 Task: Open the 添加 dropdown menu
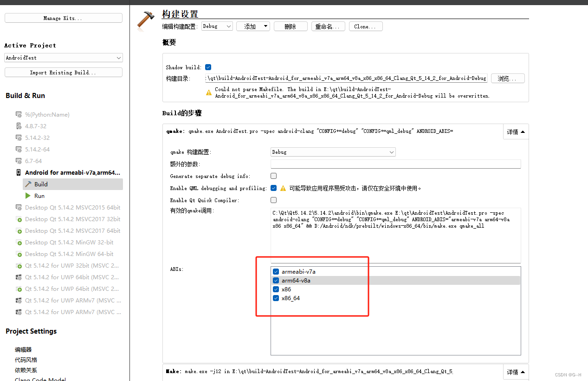point(253,26)
